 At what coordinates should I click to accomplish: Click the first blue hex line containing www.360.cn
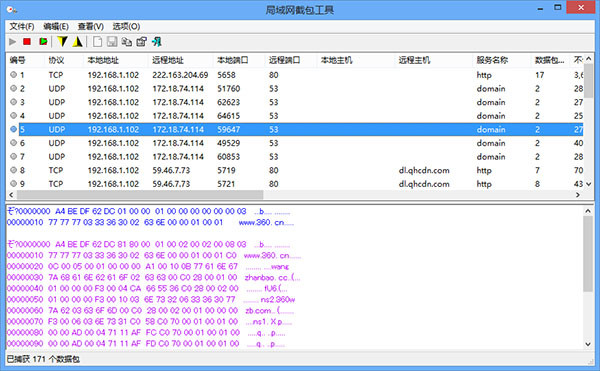pyautogui.click(x=150, y=222)
